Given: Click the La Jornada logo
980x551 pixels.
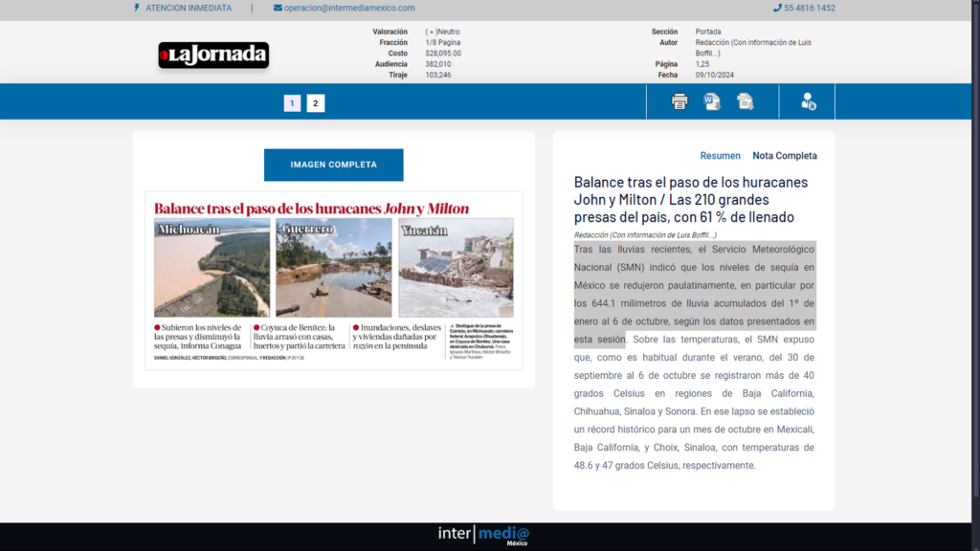Looking at the screenshot, I should tap(213, 55).
